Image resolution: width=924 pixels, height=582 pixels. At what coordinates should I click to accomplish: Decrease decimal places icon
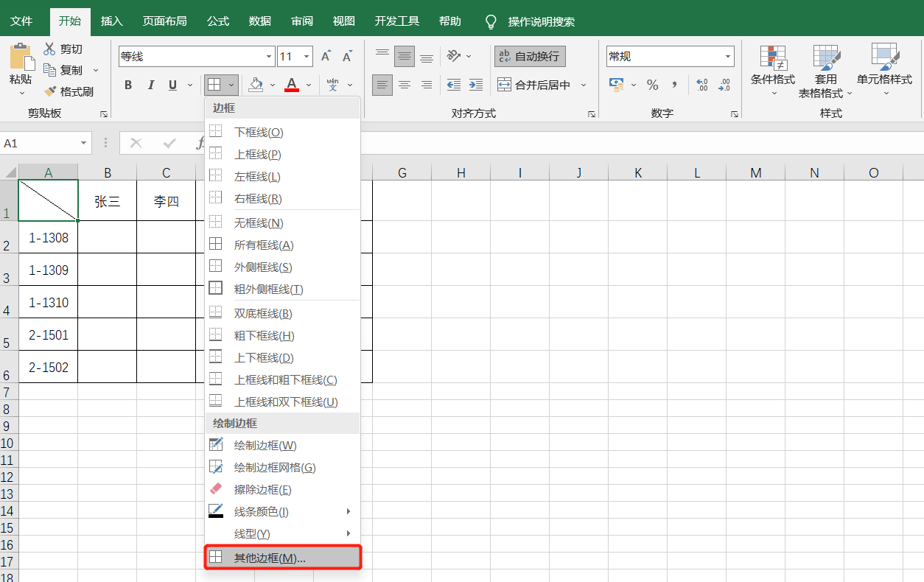[724, 85]
